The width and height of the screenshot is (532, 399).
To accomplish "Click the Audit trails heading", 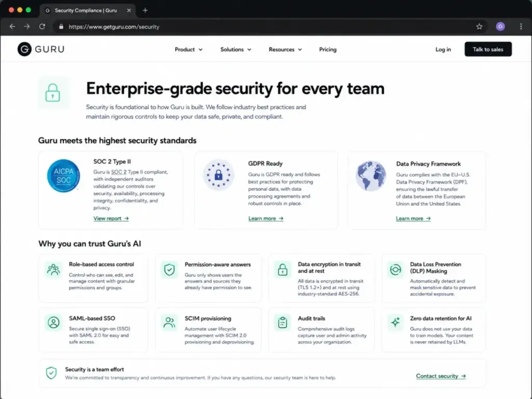I will [312, 318].
